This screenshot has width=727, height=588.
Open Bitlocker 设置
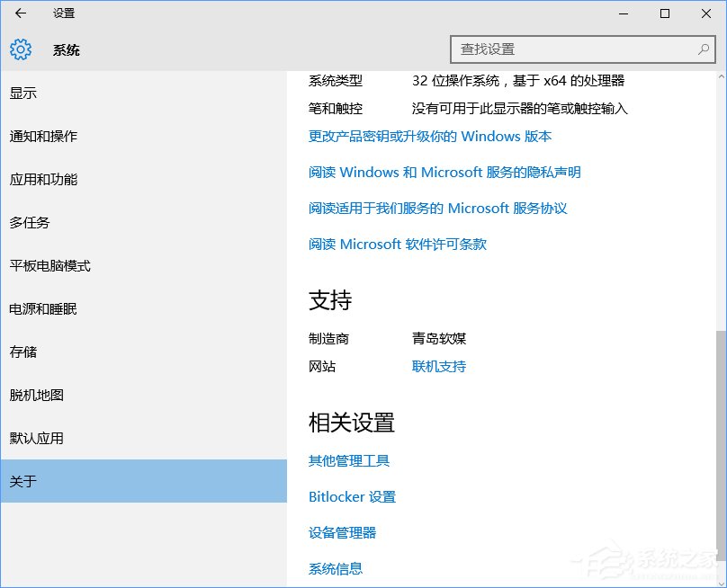tap(353, 496)
